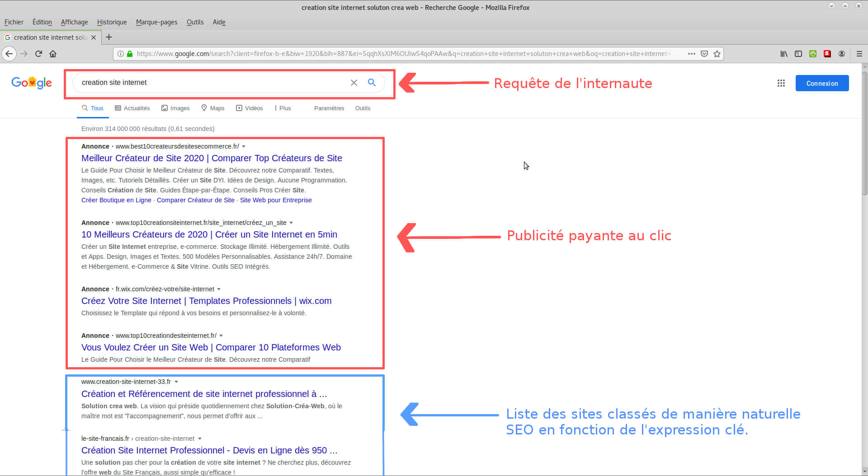Click 'Créer Boutique en Ligne' sitelink
Image resolution: width=868 pixels, height=476 pixels.
tap(116, 200)
